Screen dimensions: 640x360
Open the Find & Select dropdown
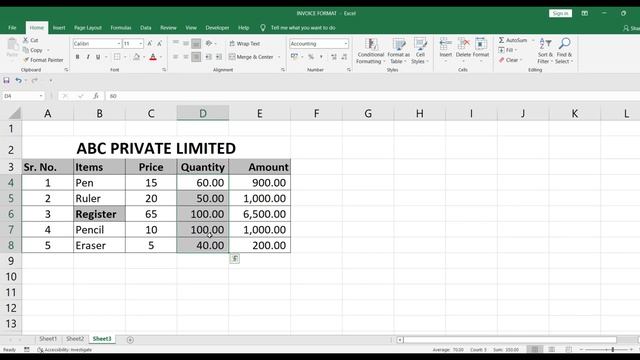coord(564,51)
